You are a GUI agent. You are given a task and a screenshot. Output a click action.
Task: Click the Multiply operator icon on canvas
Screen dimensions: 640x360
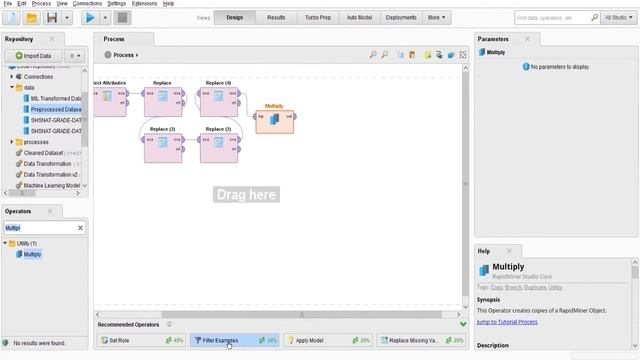pyautogui.click(x=275, y=120)
